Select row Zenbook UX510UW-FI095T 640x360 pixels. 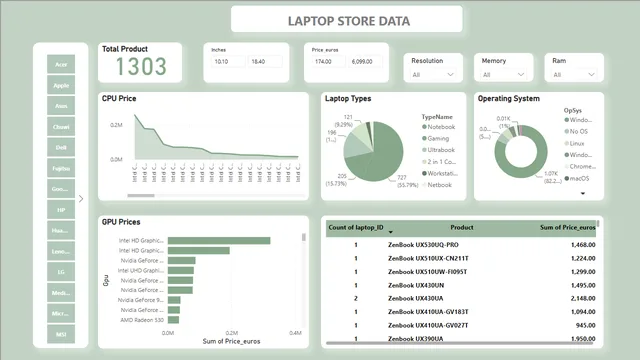(460, 272)
